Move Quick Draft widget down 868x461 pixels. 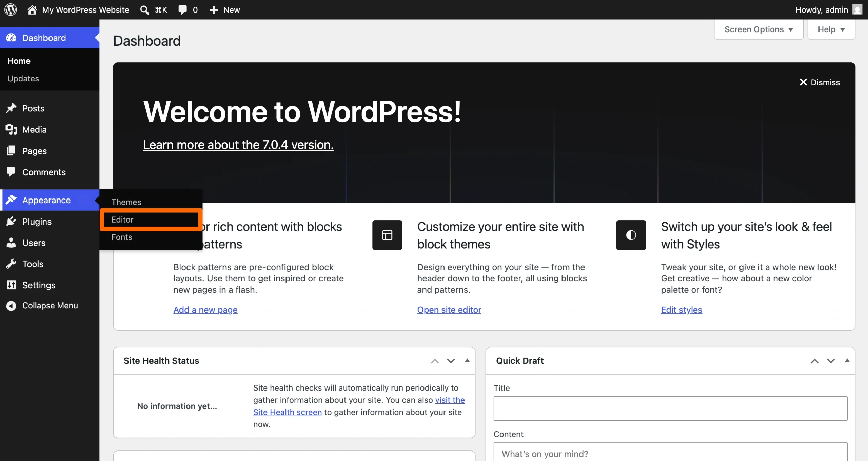pos(831,361)
